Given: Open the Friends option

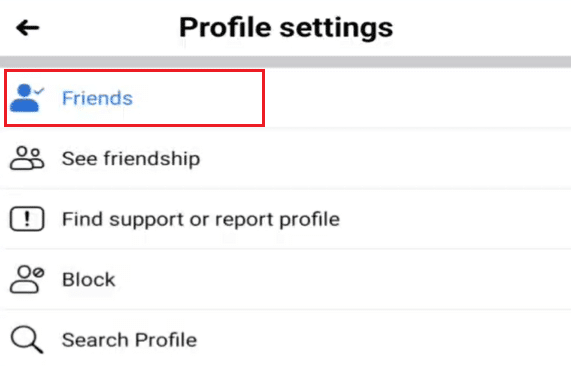Looking at the screenshot, I should pyautogui.click(x=97, y=98).
